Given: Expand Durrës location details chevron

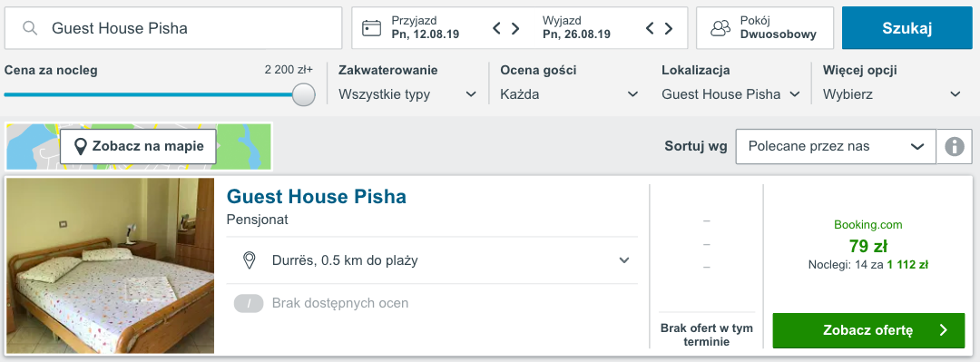Looking at the screenshot, I should (623, 260).
